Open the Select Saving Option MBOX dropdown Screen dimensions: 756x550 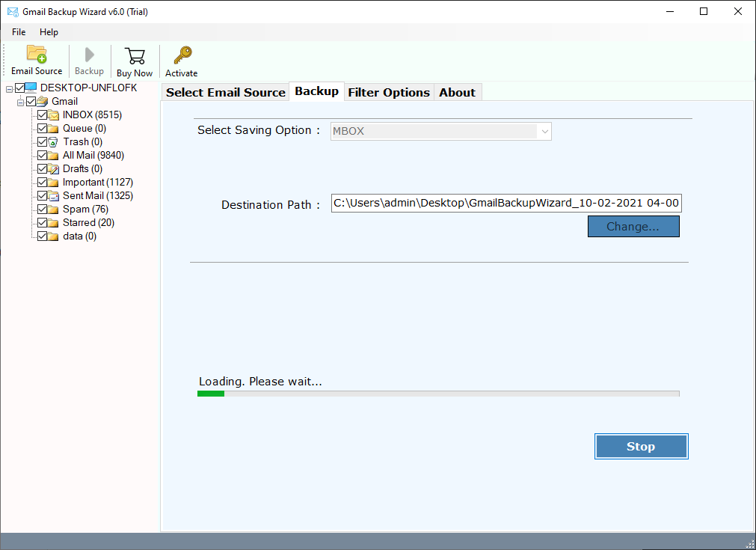(440, 131)
